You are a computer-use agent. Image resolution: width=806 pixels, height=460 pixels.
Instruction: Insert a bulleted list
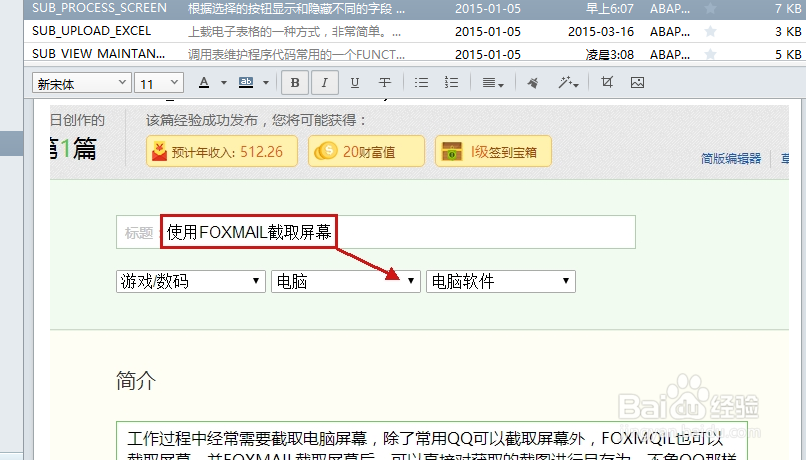(x=422, y=83)
